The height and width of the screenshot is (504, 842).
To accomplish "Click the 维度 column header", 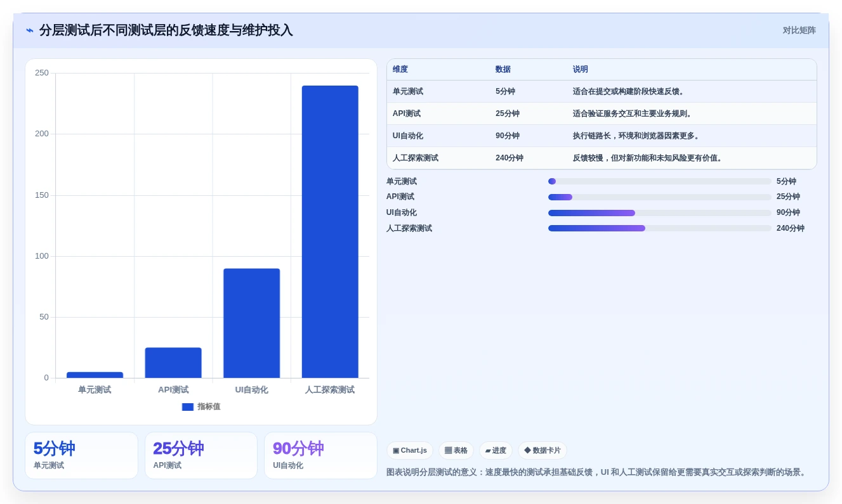I will tap(400, 70).
